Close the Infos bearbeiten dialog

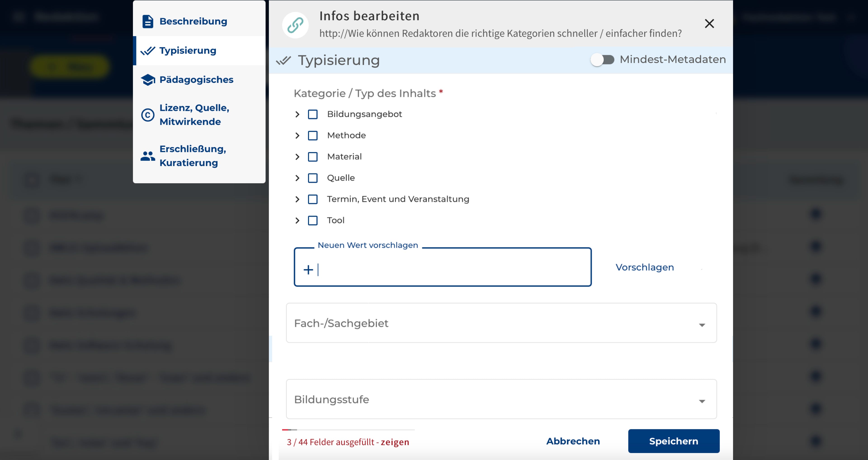pyautogui.click(x=709, y=23)
